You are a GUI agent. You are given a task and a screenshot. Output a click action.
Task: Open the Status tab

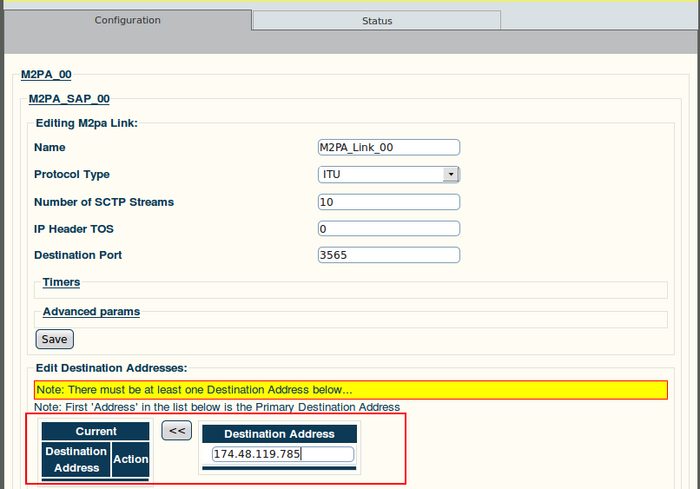click(377, 21)
